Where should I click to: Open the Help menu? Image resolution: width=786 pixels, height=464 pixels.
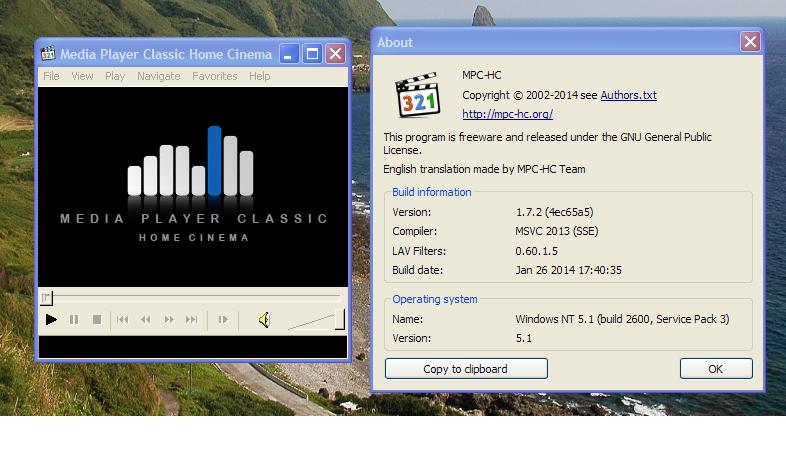click(x=260, y=76)
